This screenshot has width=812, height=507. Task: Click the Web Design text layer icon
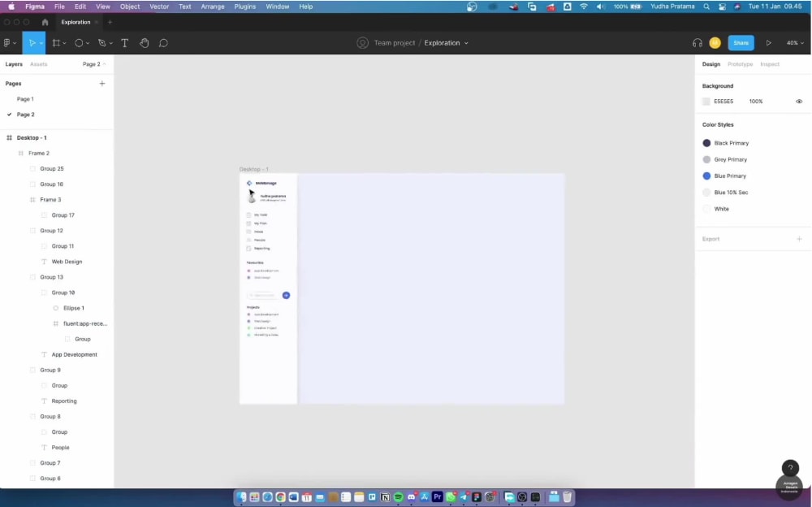pyautogui.click(x=44, y=262)
